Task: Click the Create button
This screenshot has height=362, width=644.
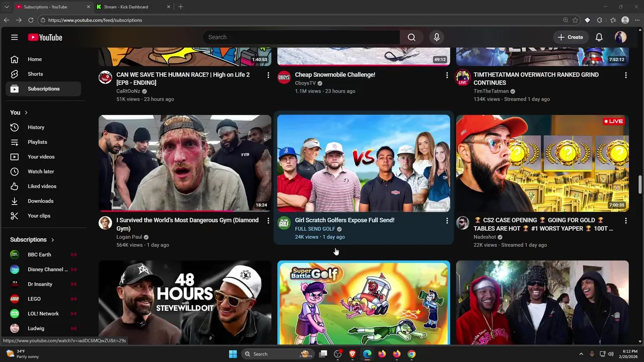Action: click(x=571, y=37)
